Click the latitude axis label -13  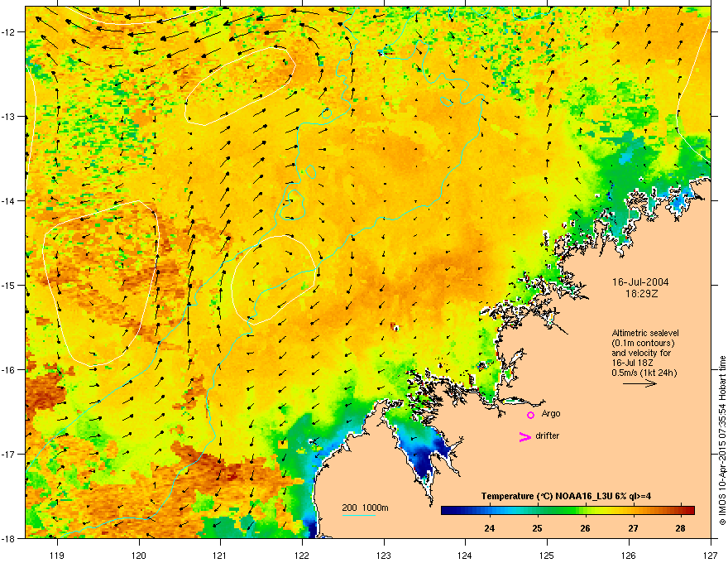pos(9,117)
